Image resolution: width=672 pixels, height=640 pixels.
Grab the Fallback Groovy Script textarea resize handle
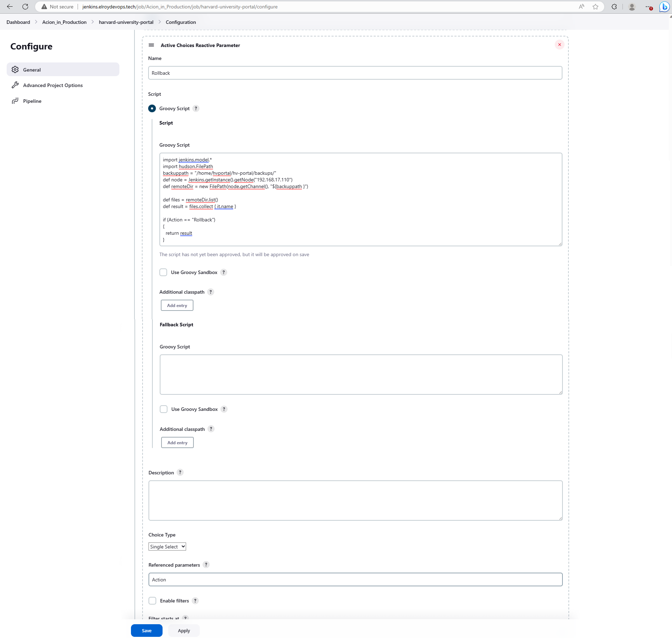tap(560, 392)
